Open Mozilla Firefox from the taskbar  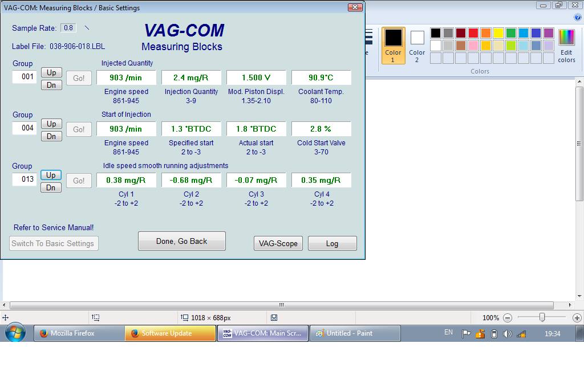click(x=79, y=333)
